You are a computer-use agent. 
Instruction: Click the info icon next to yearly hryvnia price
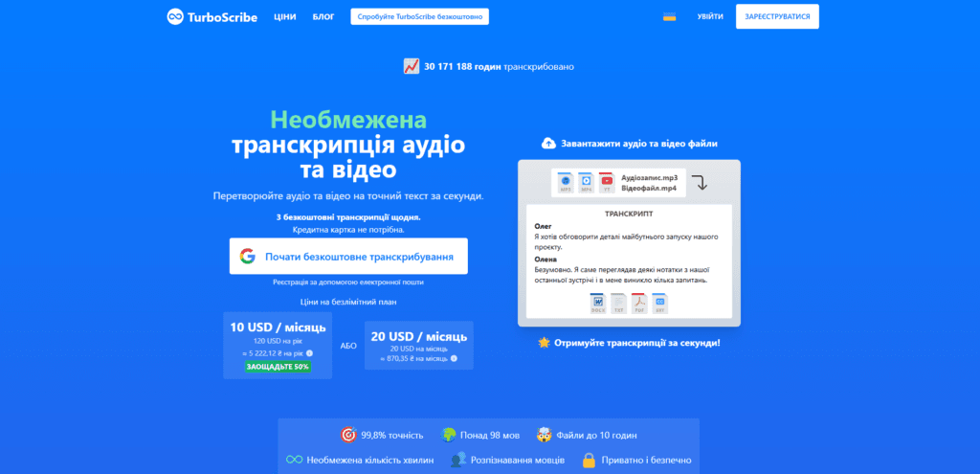coord(309,353)
